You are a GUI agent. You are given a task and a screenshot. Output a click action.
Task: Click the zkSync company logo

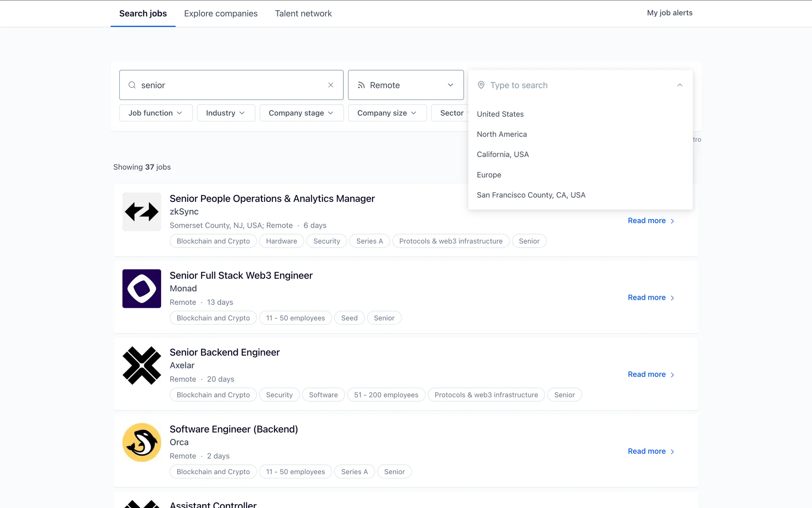click(142, 212)
